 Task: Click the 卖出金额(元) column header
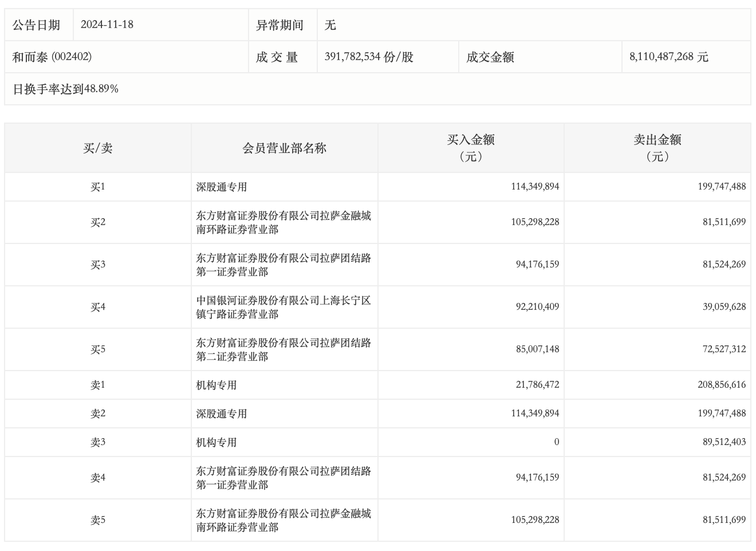[x=657, y=148]
